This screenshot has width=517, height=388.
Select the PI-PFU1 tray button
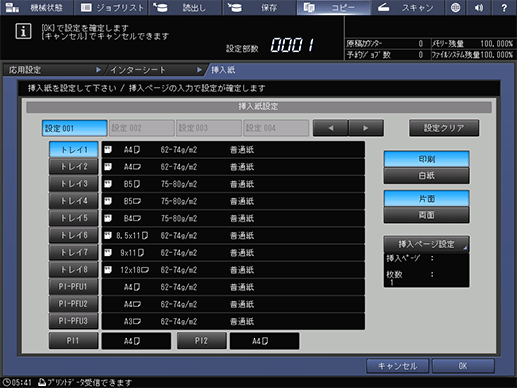(x=74, y=287)
